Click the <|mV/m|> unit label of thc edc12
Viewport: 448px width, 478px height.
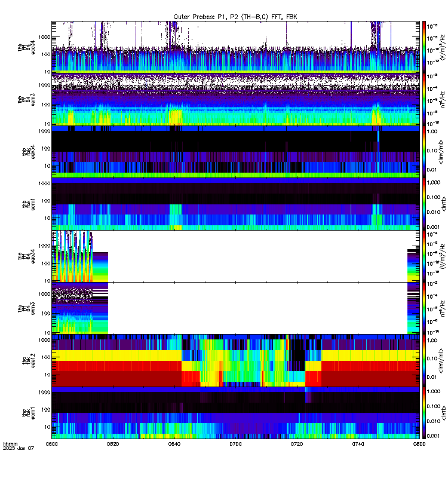pos(441,361)
